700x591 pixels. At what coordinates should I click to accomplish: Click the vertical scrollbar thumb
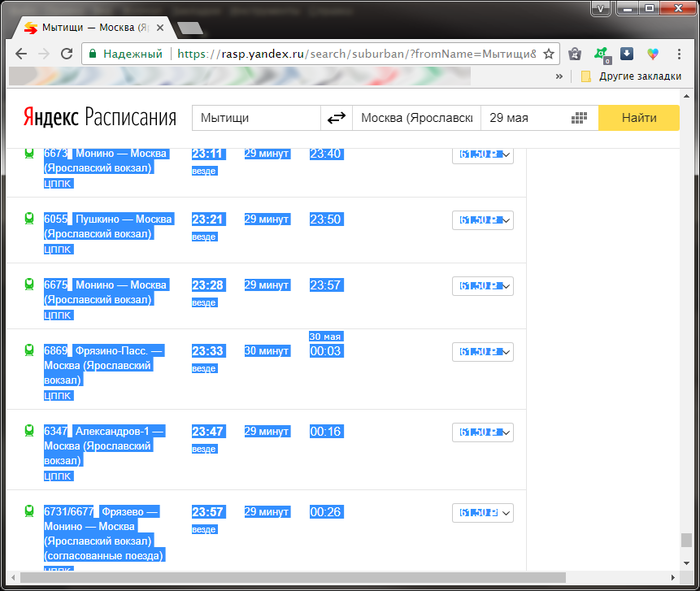point(686,540)
